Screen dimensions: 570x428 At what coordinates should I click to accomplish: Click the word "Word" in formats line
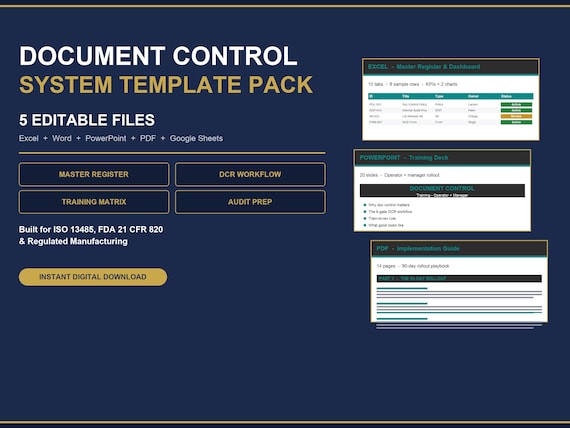click(x=62, y=138)
